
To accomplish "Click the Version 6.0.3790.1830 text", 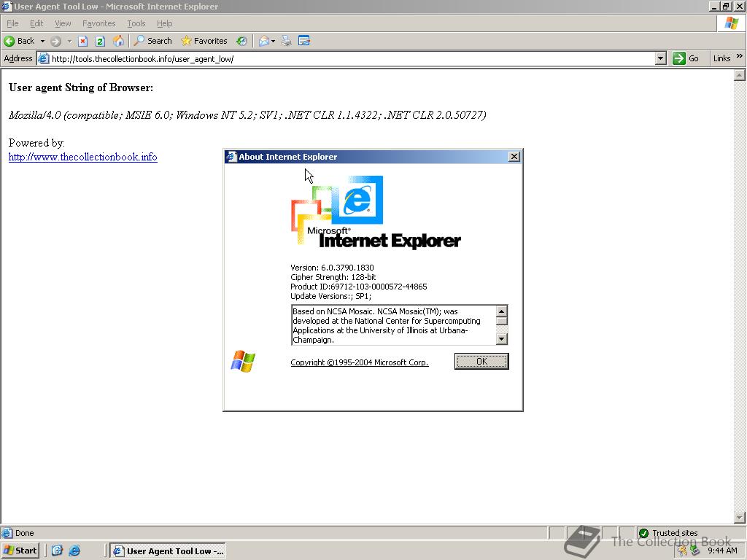I will [x=332, y=268].
